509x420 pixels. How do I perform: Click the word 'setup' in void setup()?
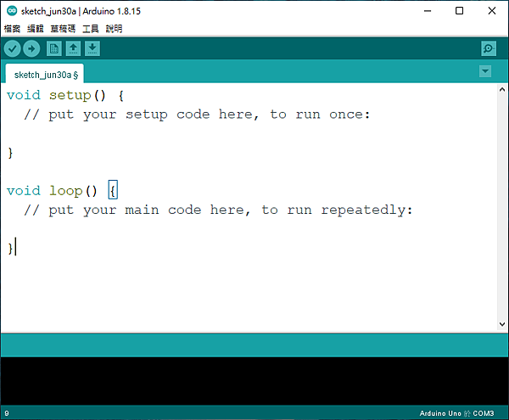(x=70, y=96)
